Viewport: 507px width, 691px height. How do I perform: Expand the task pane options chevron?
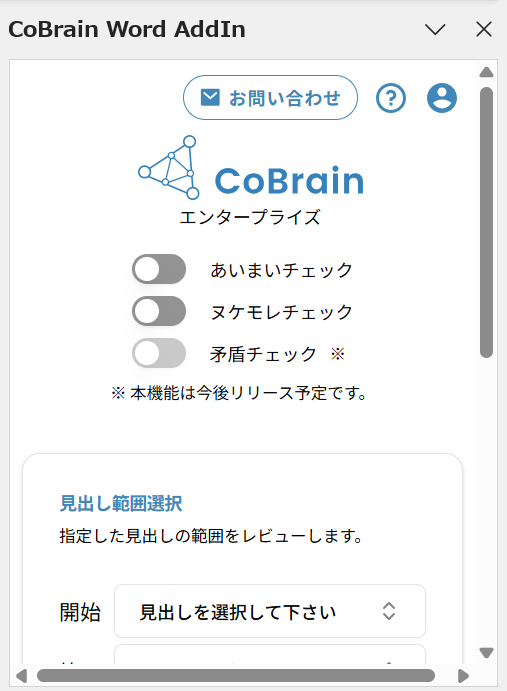click(x=435, y=30)
